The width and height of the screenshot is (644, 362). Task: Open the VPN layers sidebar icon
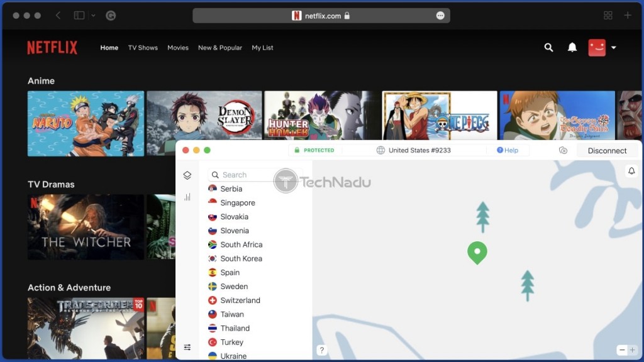point(187,175)
